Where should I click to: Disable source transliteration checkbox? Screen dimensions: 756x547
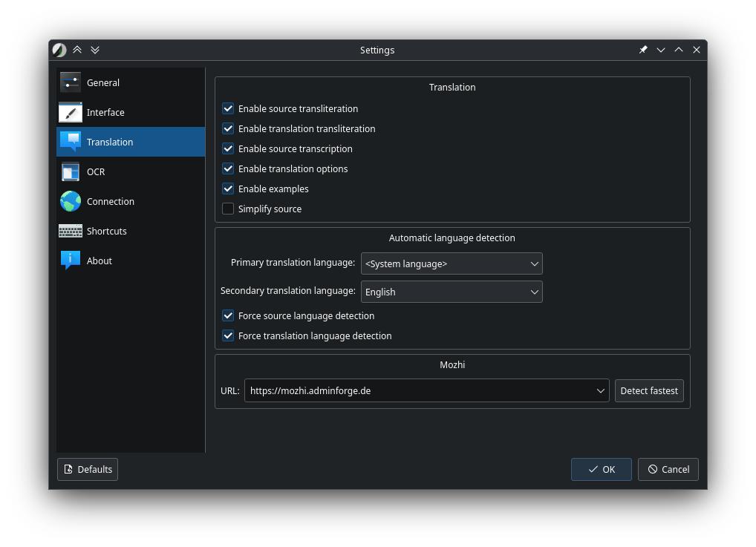tap(228, 108)
